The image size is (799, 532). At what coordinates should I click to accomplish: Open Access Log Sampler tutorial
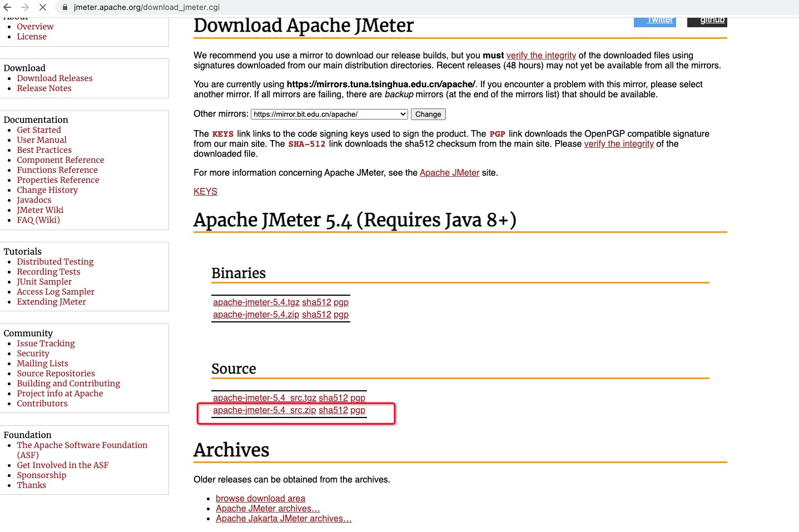tap(56, 291)
